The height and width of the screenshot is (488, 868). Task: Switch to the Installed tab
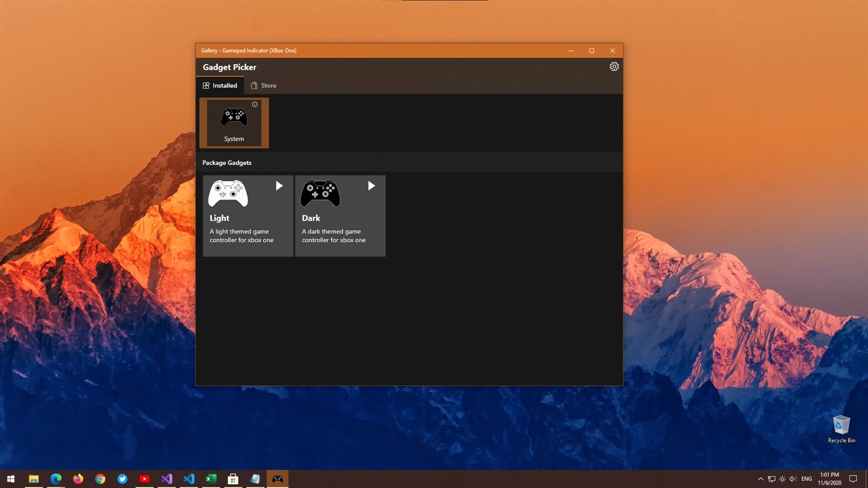(x=220, y=85)
